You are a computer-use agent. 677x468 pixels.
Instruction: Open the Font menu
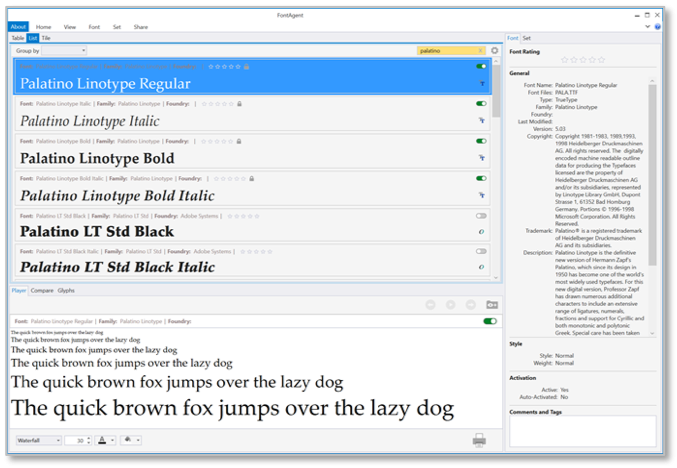(x=94, y=27)
